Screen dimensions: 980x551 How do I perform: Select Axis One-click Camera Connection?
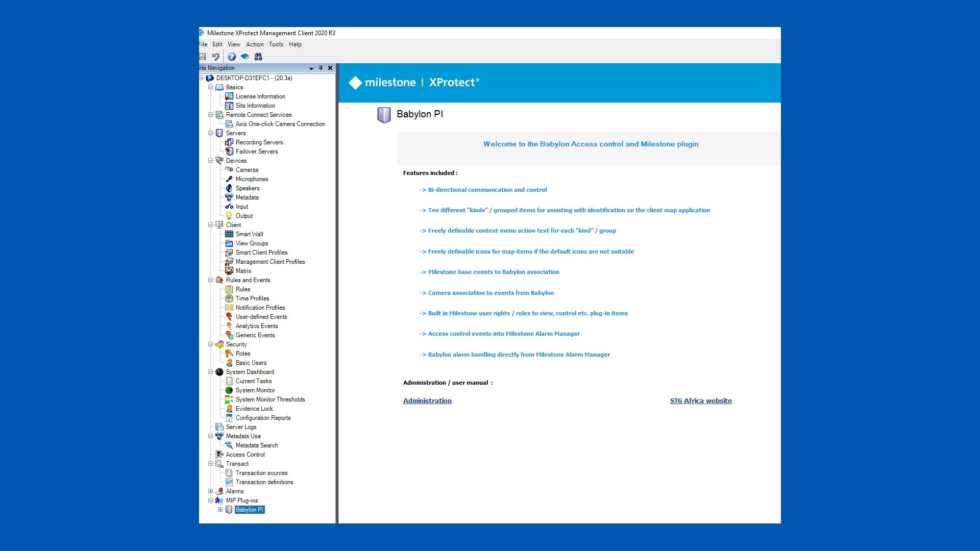[280, 124]
